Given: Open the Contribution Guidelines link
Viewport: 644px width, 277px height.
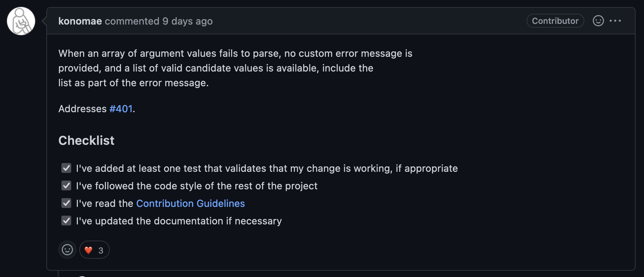Looking at the screenshot, I should [x=190, y=203].
